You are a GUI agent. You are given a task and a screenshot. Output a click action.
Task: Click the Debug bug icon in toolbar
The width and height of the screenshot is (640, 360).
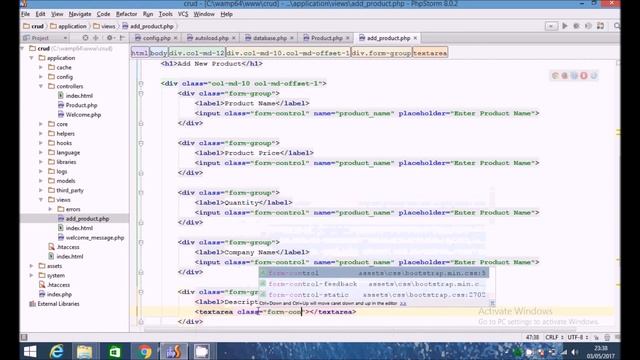coord(576,26)
